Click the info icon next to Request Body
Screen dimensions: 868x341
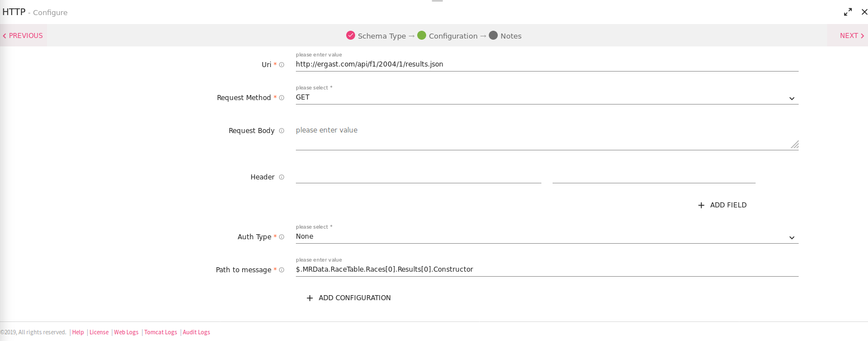pyautogui.click(x=282, y=131)
